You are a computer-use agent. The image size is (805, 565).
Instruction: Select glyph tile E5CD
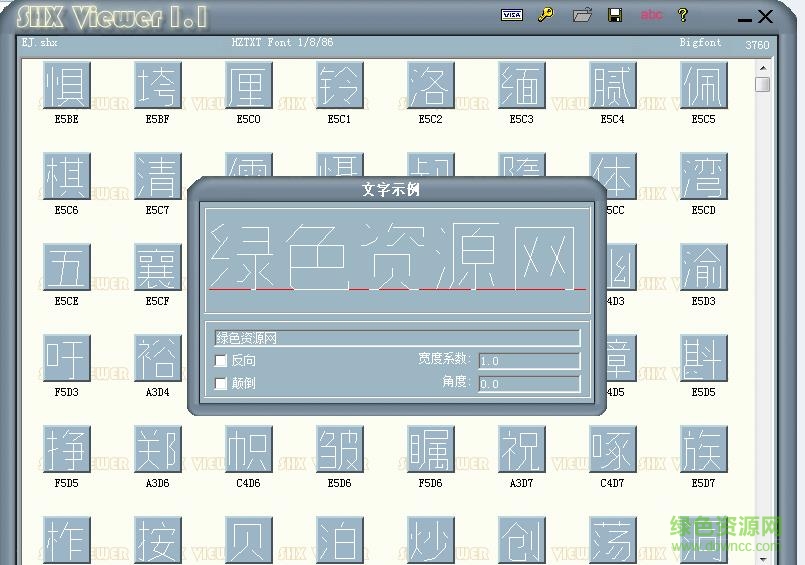[x=704, y=176]
